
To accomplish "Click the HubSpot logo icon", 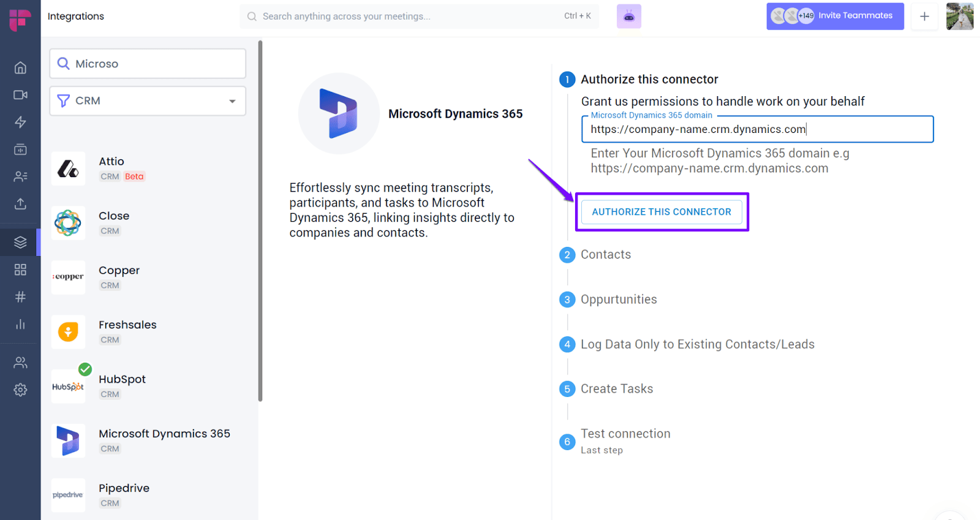I will pos(68,386).
